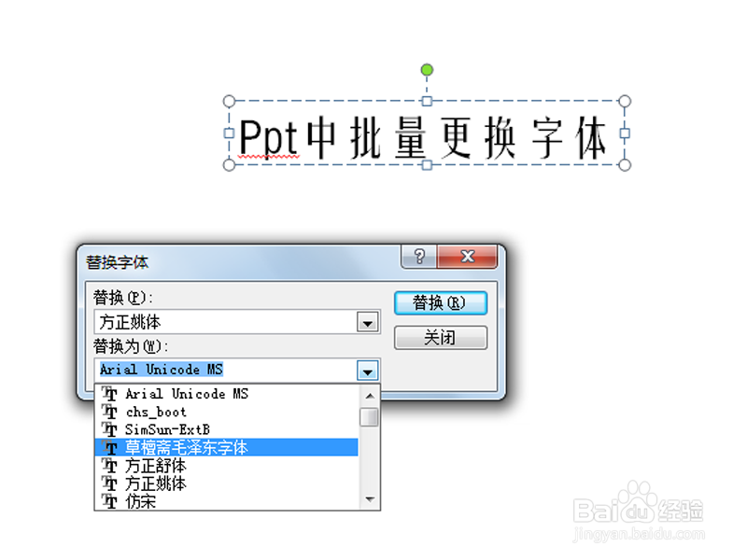Close the 替换字体 dialog with X

pos(468,257)
